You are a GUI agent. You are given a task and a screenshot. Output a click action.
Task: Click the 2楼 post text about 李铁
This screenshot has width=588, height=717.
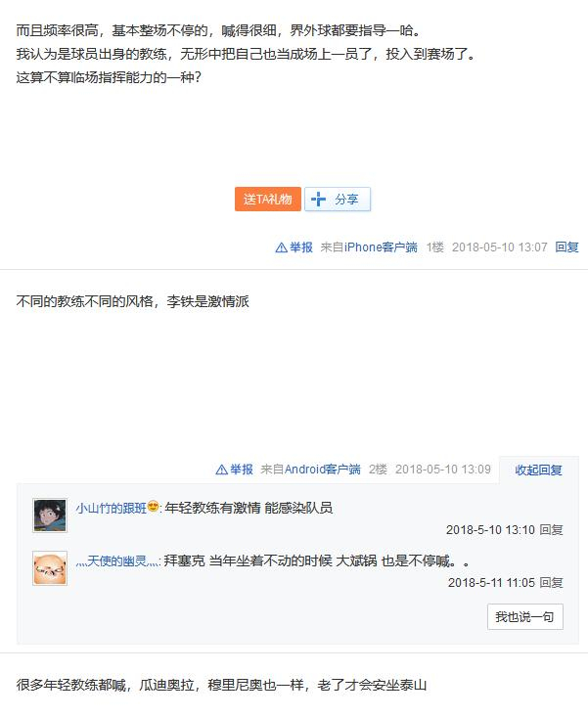click(x=133, y=302)
